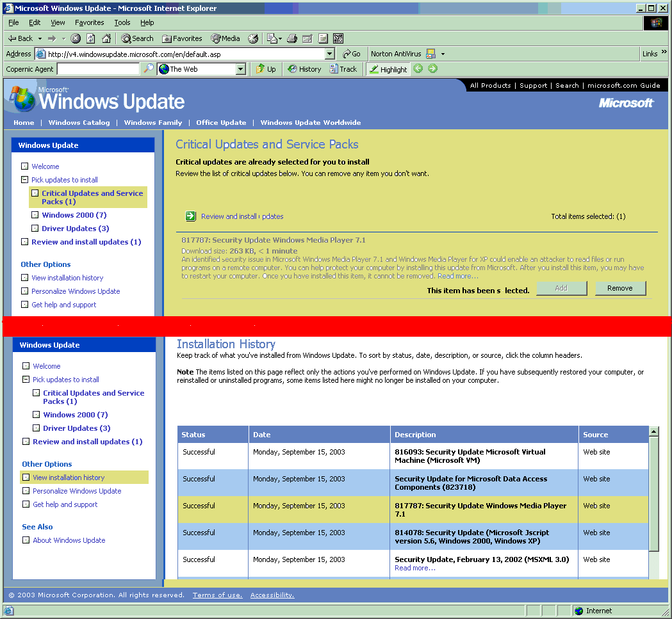Open the Tools menu
This screenshot has width=672, height=619.
(122, 22)
